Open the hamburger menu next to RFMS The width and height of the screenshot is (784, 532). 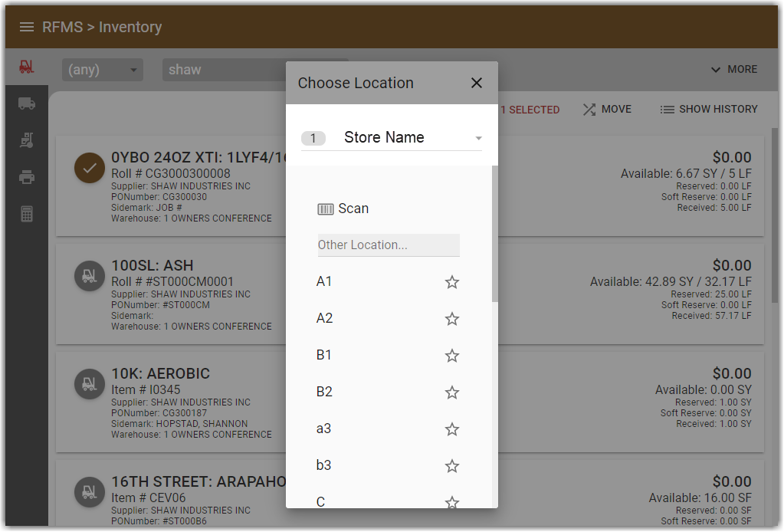27,26
